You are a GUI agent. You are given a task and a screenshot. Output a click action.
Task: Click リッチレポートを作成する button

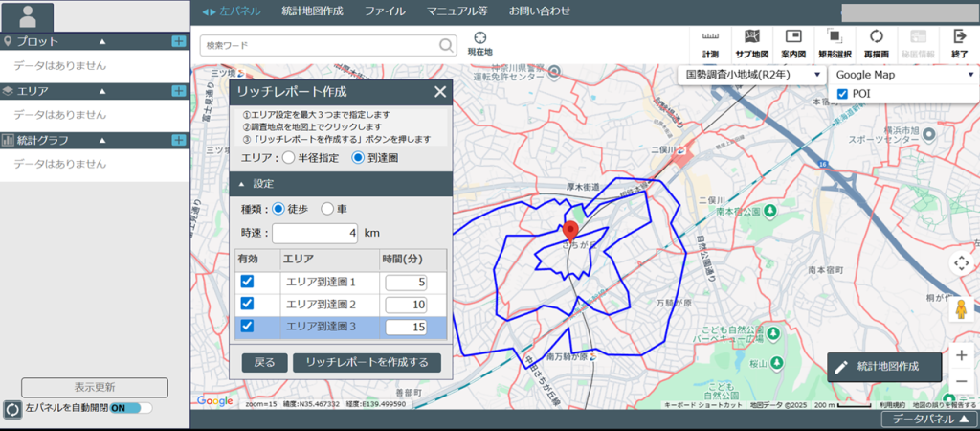pos(367,363)
